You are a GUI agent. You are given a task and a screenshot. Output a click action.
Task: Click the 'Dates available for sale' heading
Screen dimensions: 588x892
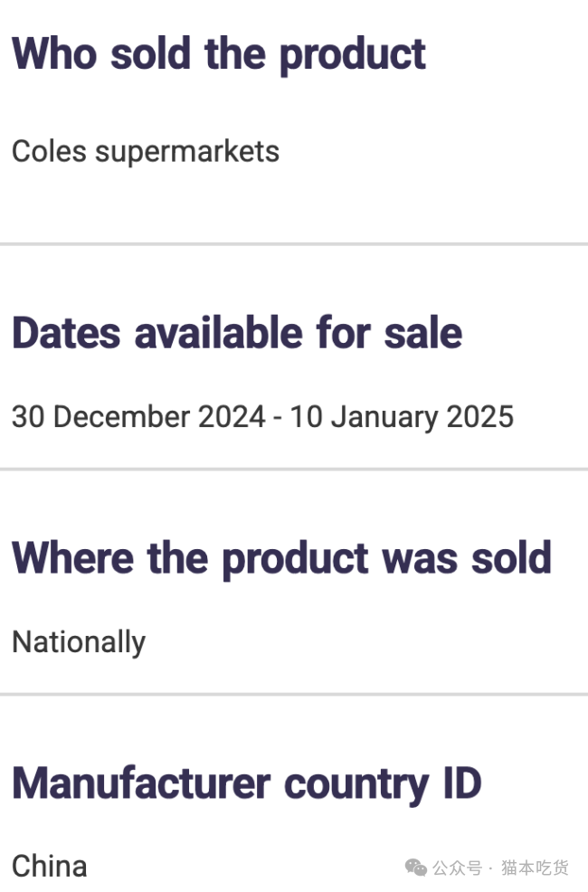click(x=237, y=333)
